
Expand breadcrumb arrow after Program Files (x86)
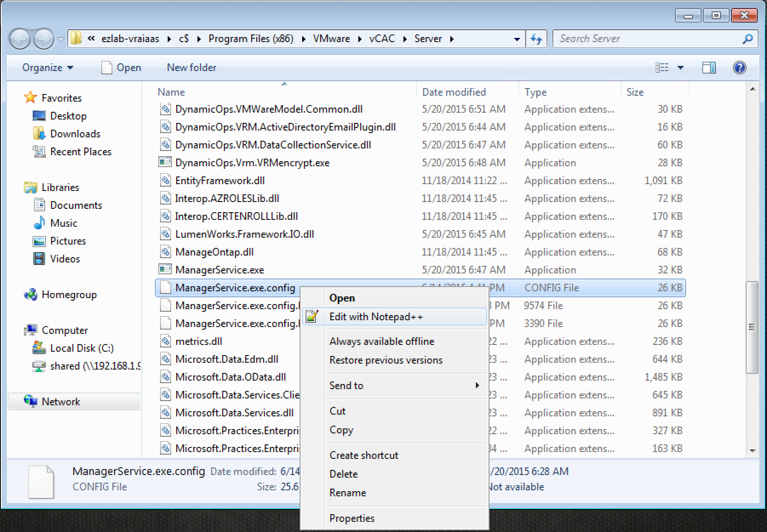coord(303,39)
